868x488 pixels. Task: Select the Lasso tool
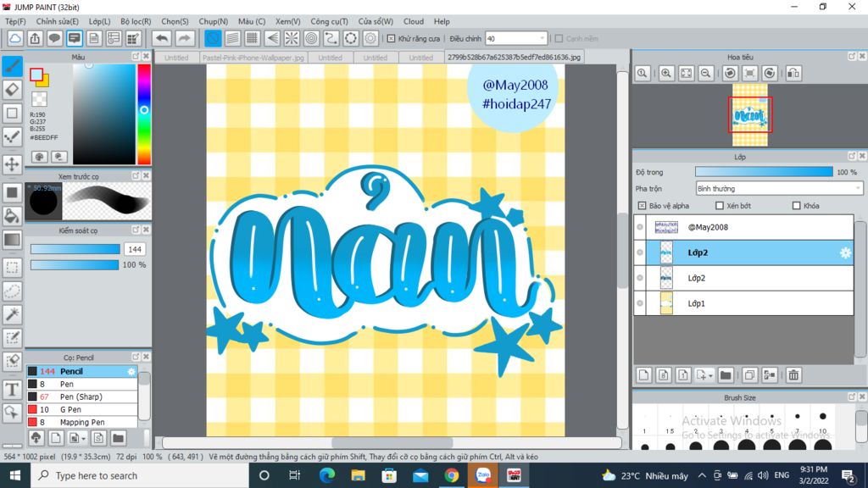(x=12, y=291)
